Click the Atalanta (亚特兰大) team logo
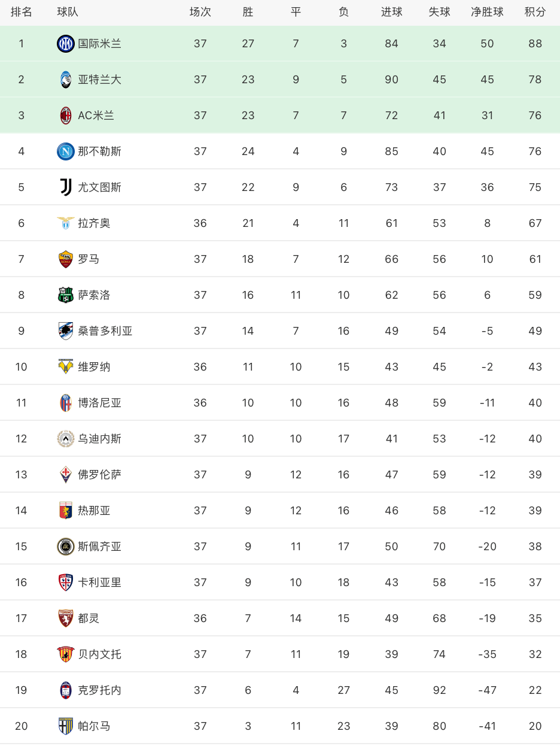 [x=66, y=80]
